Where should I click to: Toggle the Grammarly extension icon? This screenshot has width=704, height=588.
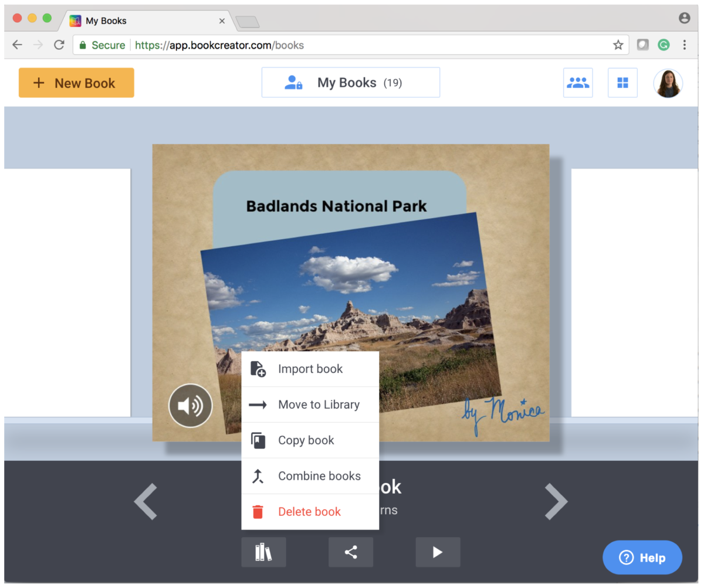664,45
